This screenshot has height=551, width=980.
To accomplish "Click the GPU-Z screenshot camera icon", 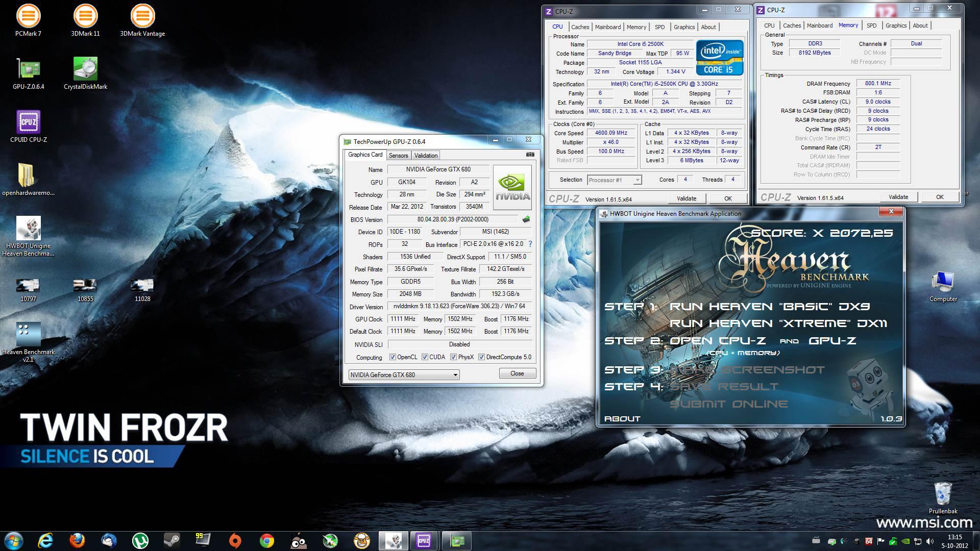I will click(530, 154).
